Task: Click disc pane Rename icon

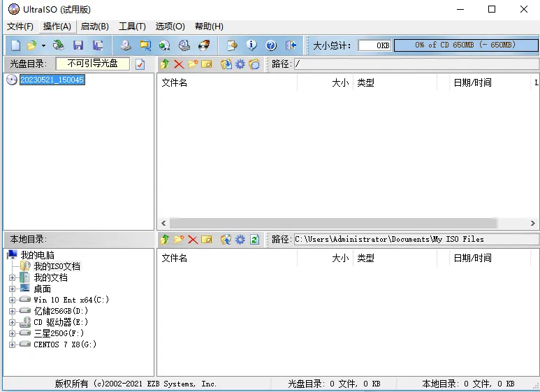Action: click(207, 64)
